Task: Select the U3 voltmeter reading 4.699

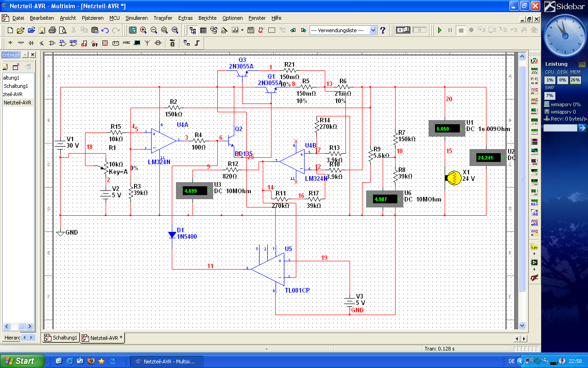Action: (195, 190)
